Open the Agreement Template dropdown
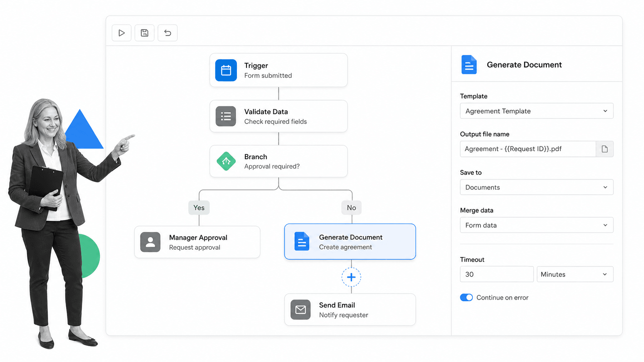Screen dimensions: 644x362 tap(537, 111)
